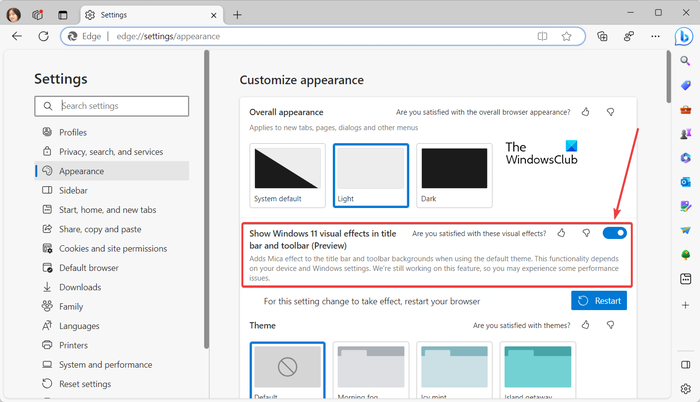The image size is (700, 402).
Task: Click the Restart button
Action: [x=599, y=301]
